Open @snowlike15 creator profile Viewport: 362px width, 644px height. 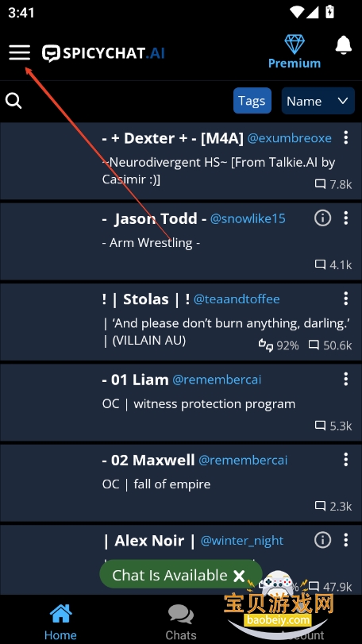[248, 218]
